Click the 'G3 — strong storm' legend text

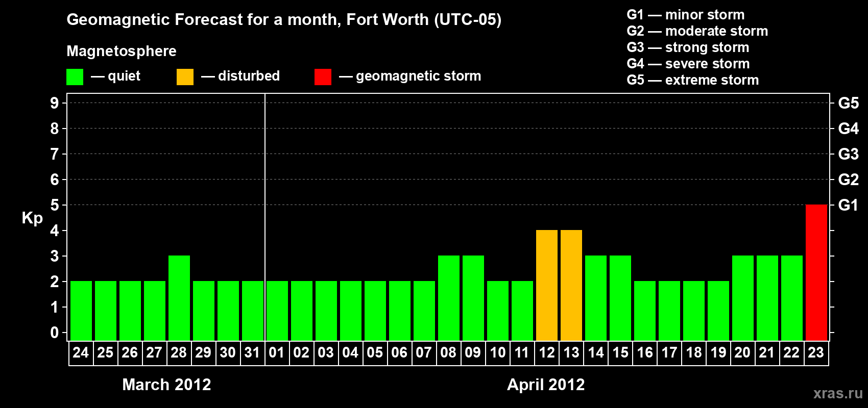point(688,47)
